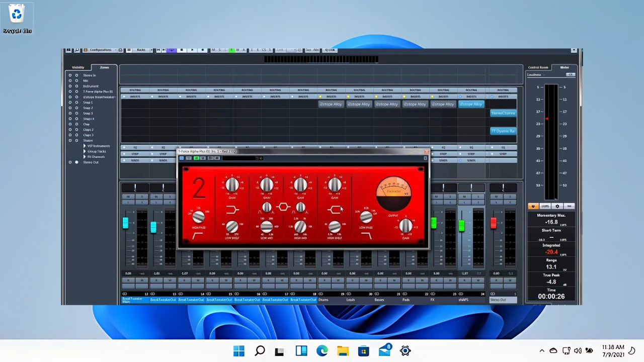Image resolution: width=644 pixels, height=362 pixels.
Task: Open Settings gear from taskbar
Action: pos(406,350)
